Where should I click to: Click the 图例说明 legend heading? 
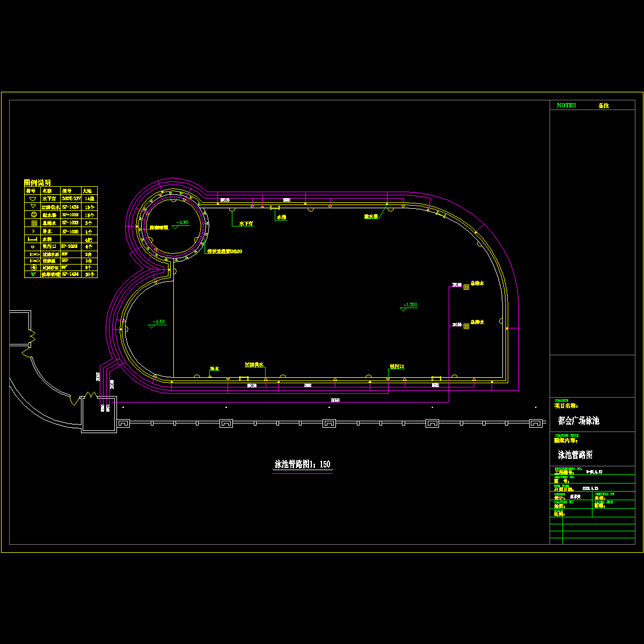point(38,182)
